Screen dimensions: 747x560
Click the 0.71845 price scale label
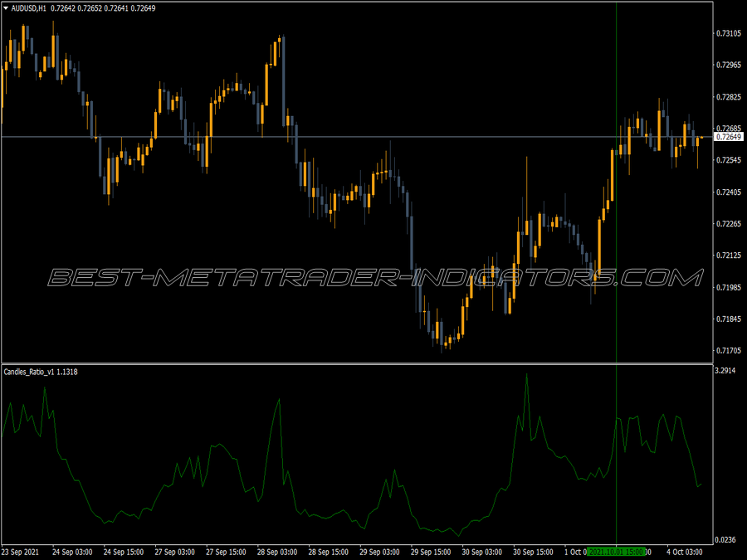pos(729,319)
